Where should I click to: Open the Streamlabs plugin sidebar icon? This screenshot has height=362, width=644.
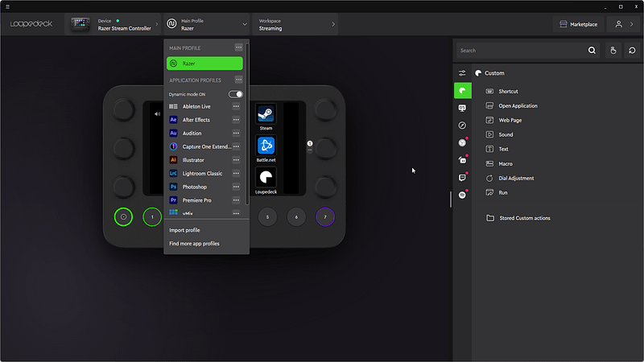(462, 160)
